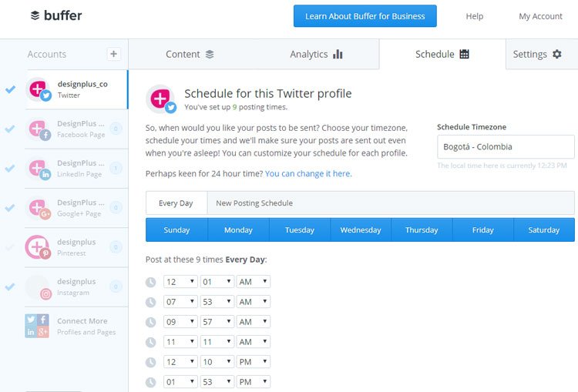Screen dimensions: 578x392
Task: Open minute dropdown showing 57
Action: [x=217, y=322]
